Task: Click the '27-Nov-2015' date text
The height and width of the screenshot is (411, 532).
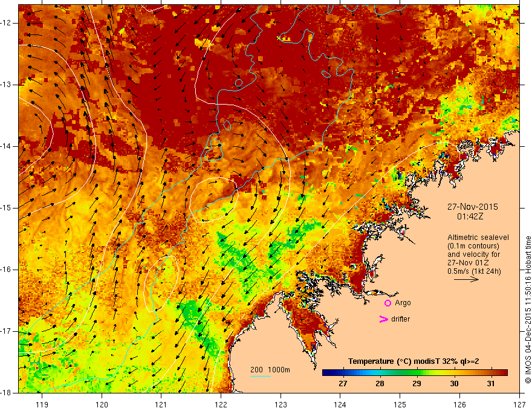Action: (473, 207)
